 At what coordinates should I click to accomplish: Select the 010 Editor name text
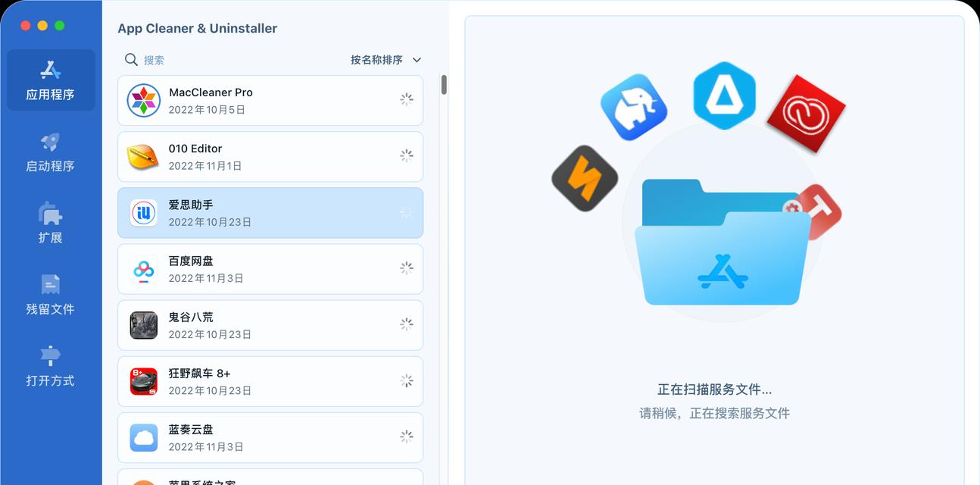(195, 149)
